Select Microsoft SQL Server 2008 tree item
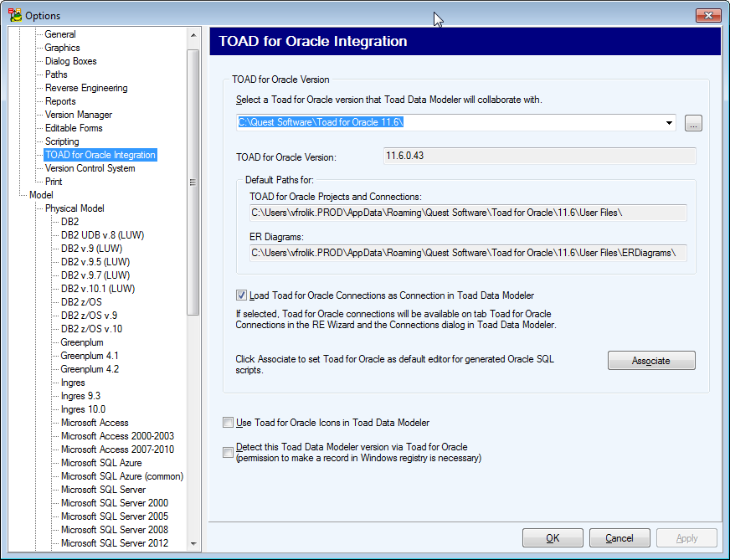 coord(114,530)
